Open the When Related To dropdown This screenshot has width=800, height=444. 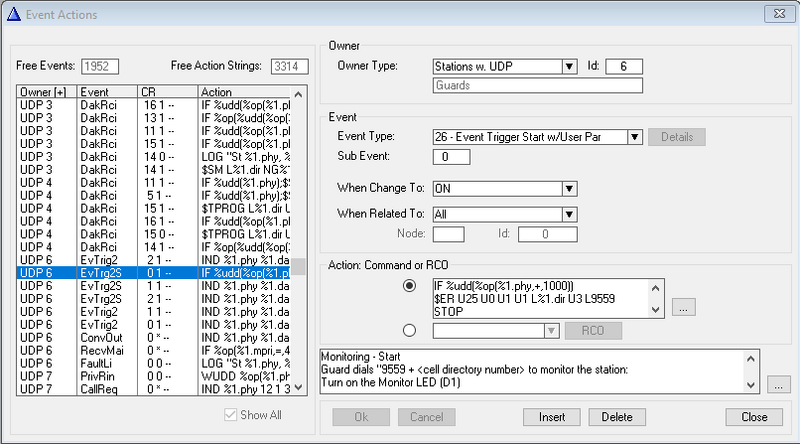point(568,213)
